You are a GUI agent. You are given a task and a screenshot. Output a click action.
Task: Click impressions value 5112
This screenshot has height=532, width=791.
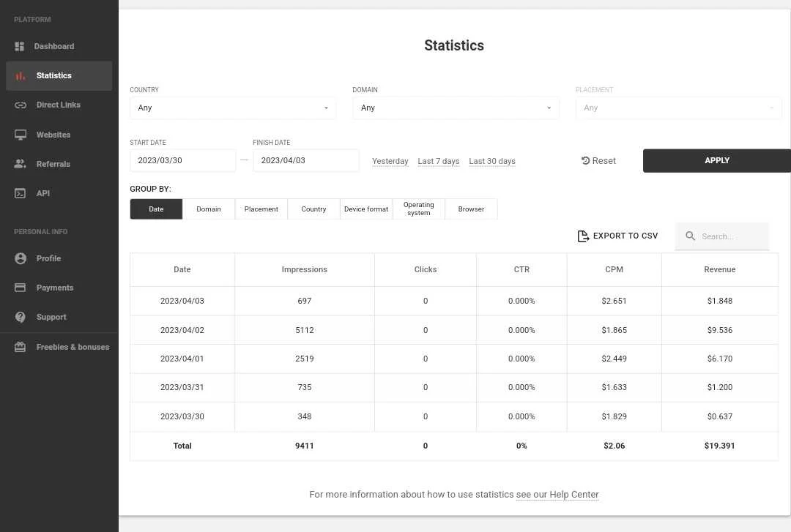pos(304,330)
